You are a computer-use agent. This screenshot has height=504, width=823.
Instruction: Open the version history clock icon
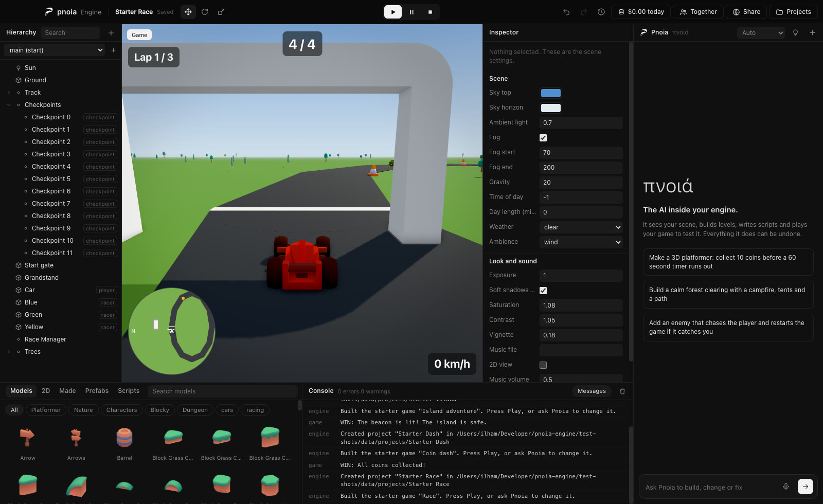pos(601,12)
